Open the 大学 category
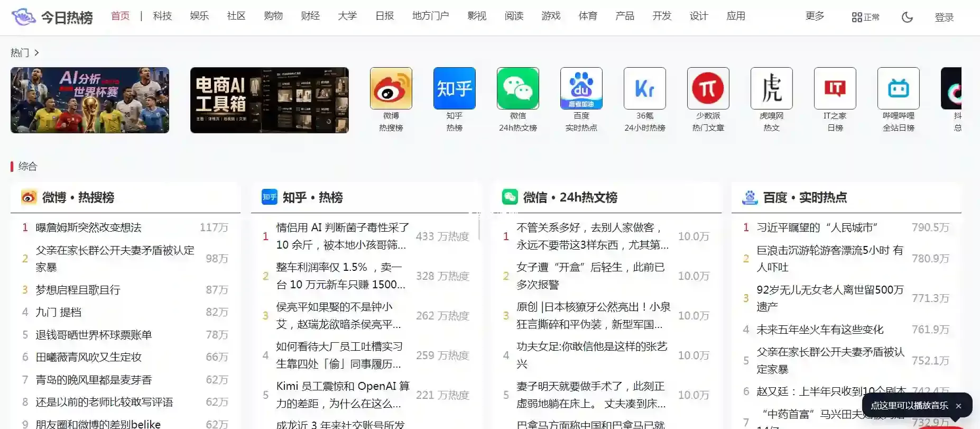Image resolution: width=980 pixels, height=429 pixels. click(x=347, y=16)
